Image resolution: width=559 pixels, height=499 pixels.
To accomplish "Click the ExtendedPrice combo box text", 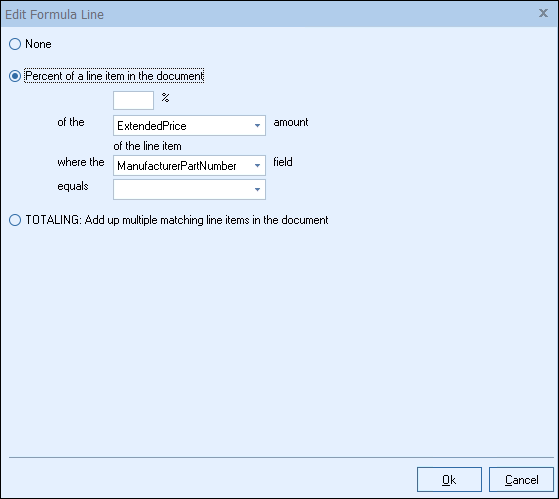I will click(x=152, y=126).
